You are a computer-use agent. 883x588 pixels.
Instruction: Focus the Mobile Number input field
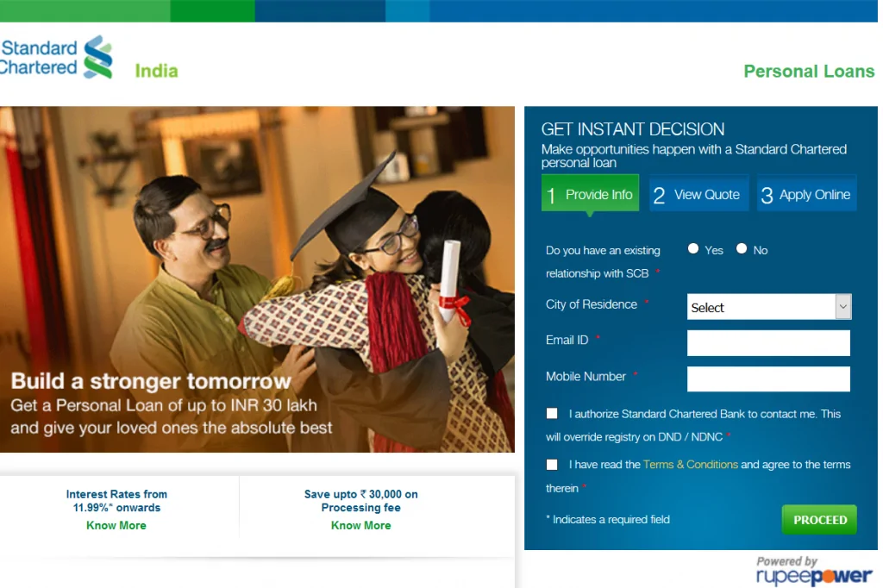(768, 379)
